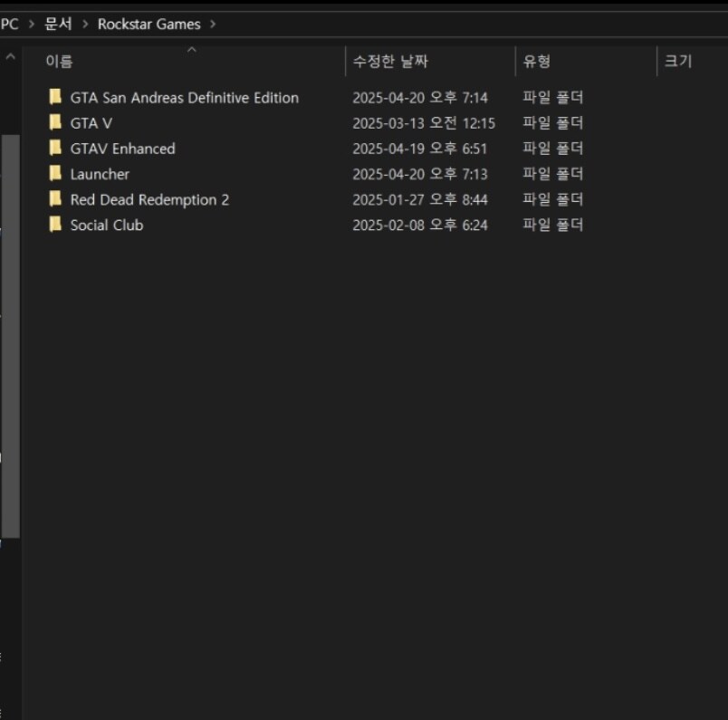Click the Launcher row's modified date
728x720 pixels.
pyautogui.click(x=419, y=174)
